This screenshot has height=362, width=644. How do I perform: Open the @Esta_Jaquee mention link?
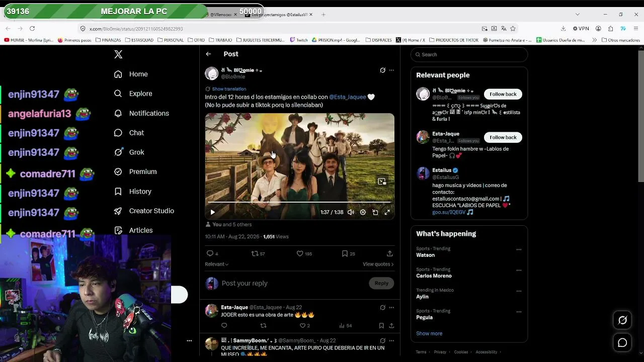[x=348, y=97]
